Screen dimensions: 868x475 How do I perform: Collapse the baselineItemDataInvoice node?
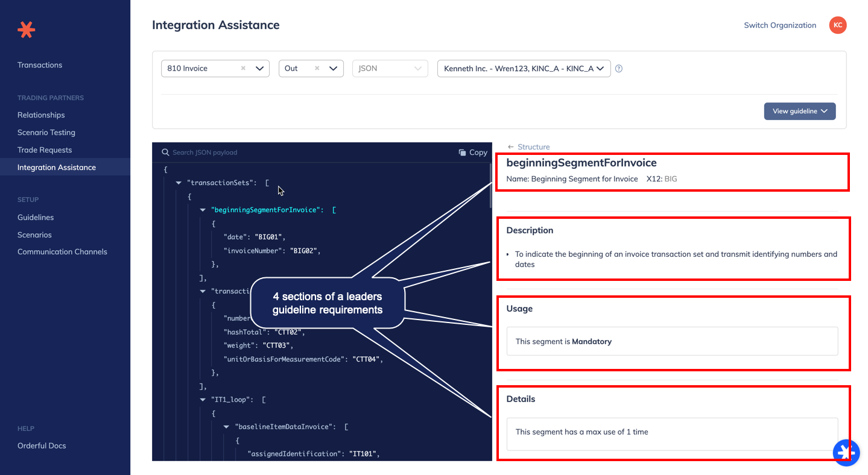point(227,427)
